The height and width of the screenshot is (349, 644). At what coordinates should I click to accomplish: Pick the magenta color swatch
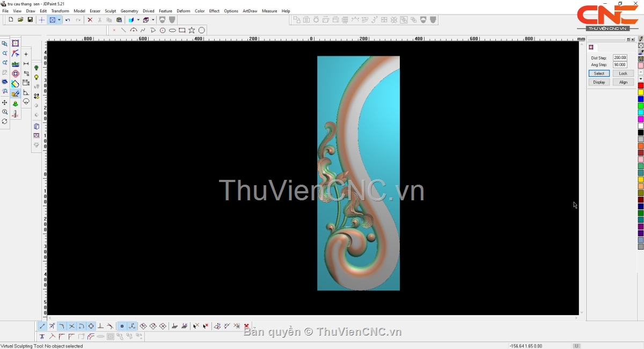[641, 119]
